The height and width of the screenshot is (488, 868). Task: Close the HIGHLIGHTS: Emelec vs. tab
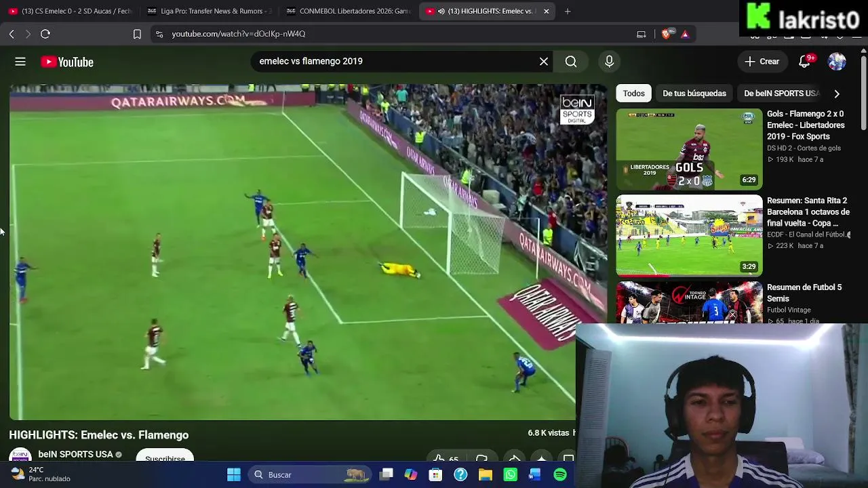[x=547, y=11]
